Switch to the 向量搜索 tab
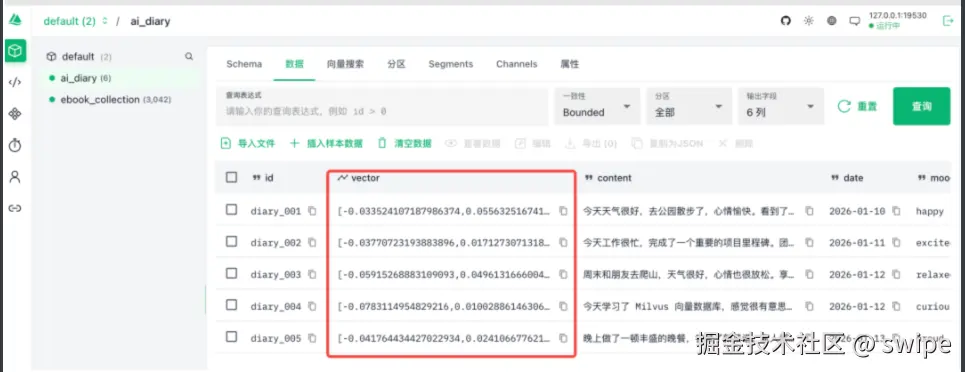This screenshot has height=372, width=965. [345, 64]
